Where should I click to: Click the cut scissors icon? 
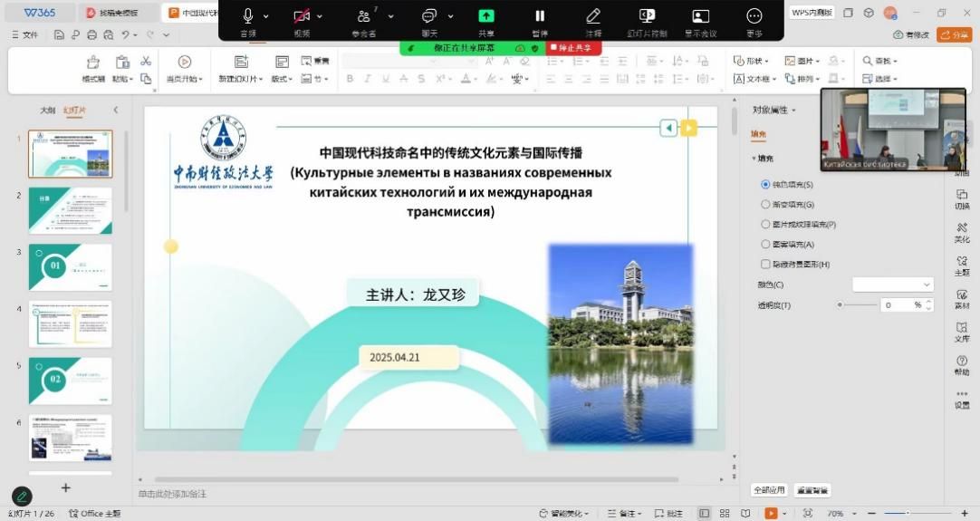(145, 61)
